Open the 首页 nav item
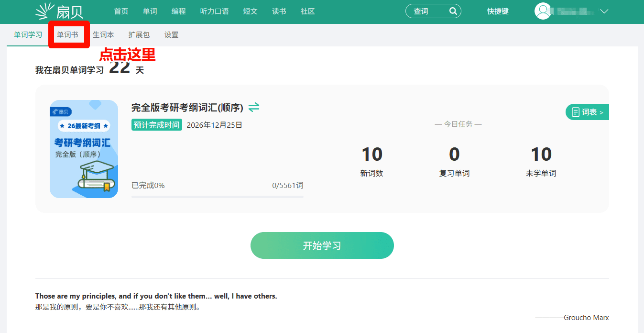Image resolution: width=644 pixels, height=333 pixels. coord(121,11)
